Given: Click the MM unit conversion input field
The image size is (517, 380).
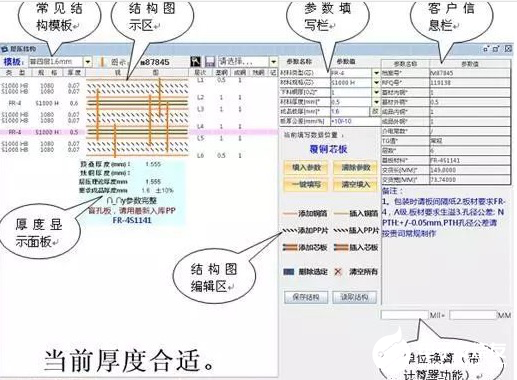Looking at the screenshot, I should pyautogui.click(x=473, y=315).
